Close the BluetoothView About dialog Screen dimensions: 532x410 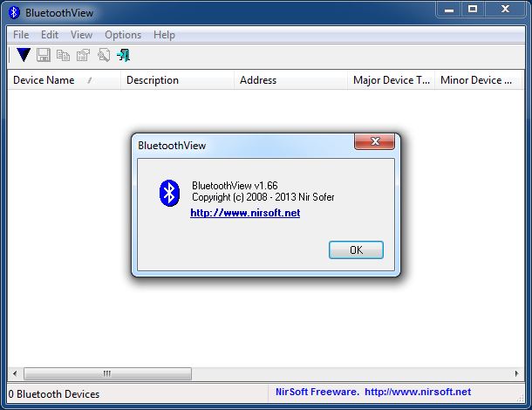coord(374,141)
